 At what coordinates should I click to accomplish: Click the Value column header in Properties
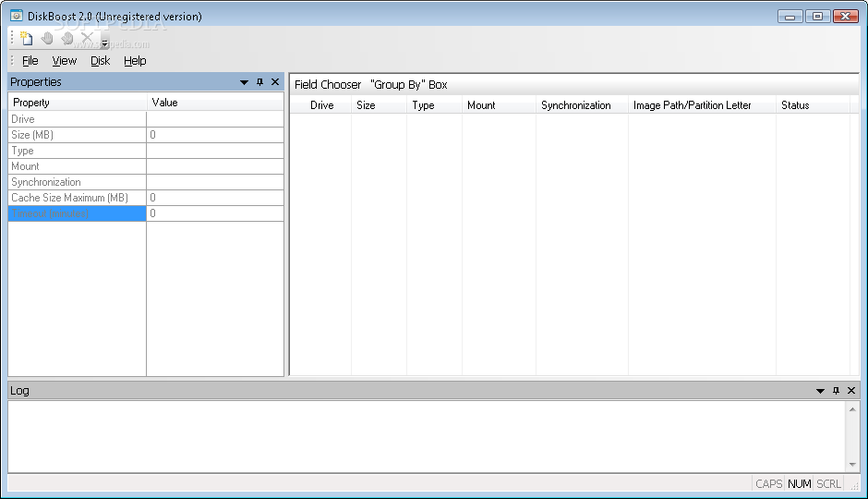215,103
